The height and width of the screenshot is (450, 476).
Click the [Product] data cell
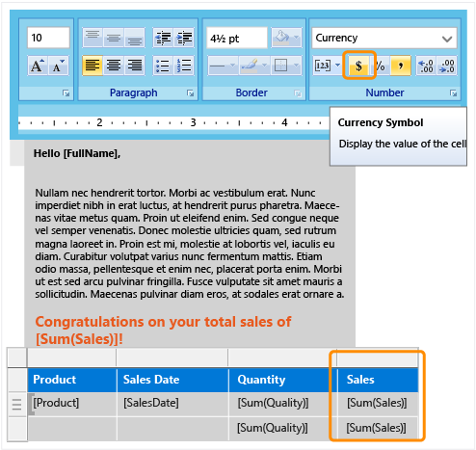72,404
